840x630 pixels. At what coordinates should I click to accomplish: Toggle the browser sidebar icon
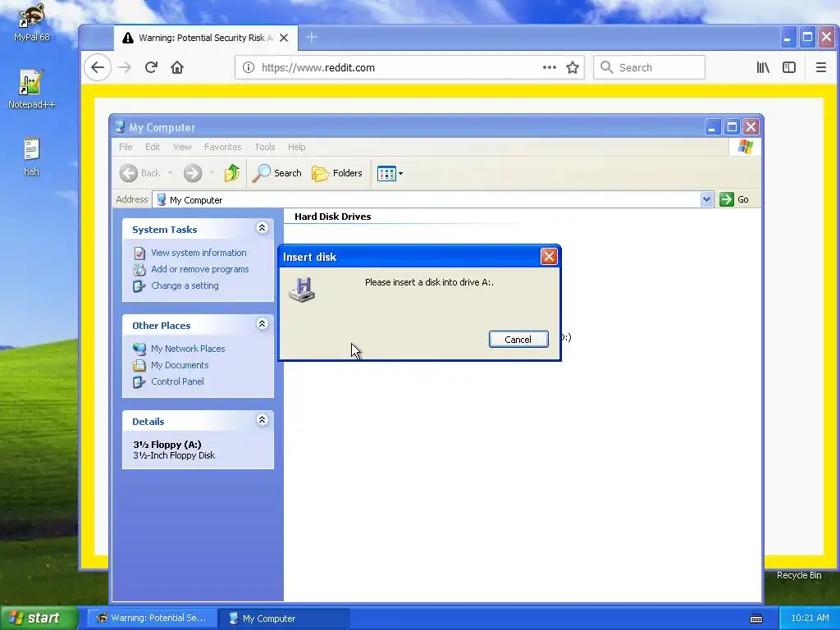pos(789,67)
